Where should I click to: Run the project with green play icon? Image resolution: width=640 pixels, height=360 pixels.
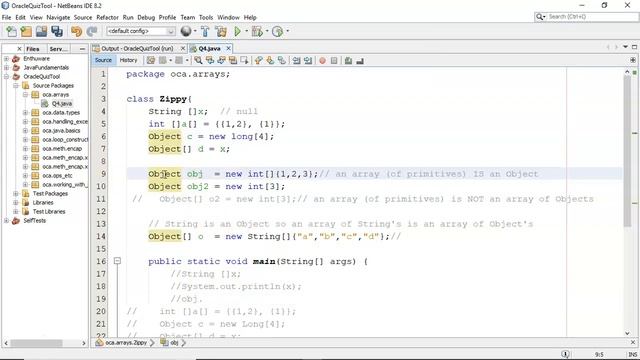point(238,31)
